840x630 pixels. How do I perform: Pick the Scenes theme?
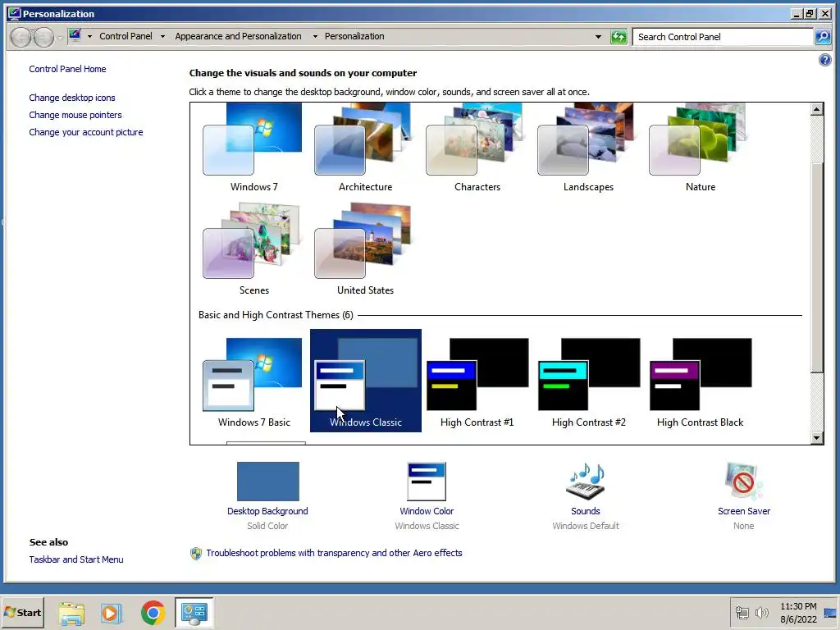click(x=253, y=249)
